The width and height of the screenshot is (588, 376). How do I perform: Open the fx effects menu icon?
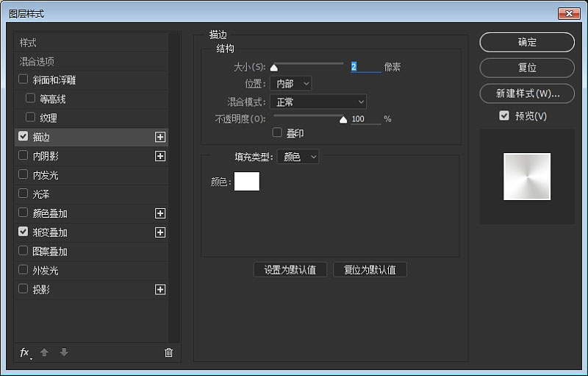click(x=25, y=352)
